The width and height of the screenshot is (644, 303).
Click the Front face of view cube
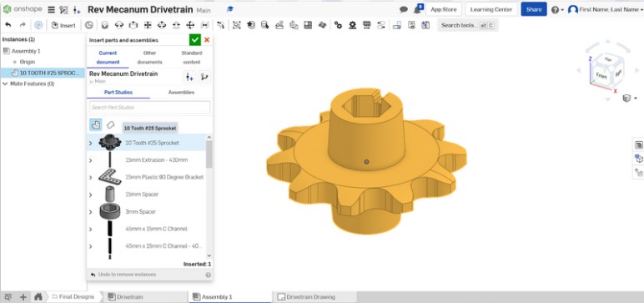(601, 76)
